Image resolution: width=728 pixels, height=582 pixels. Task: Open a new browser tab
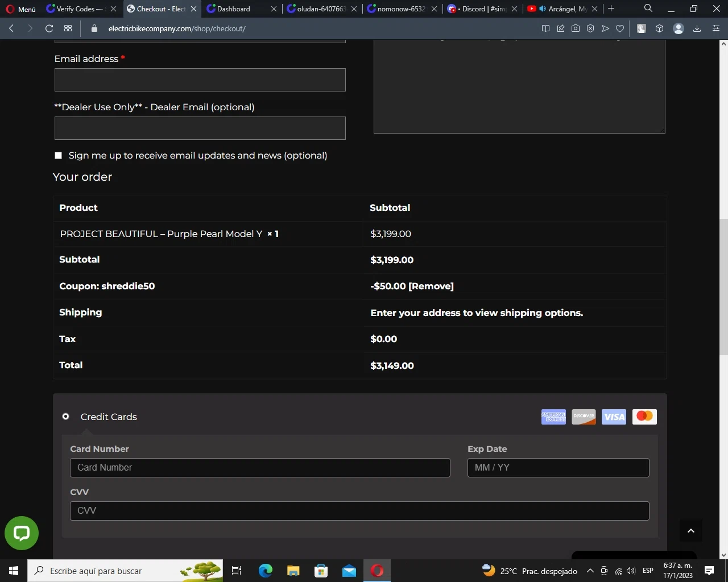(611, 9)
